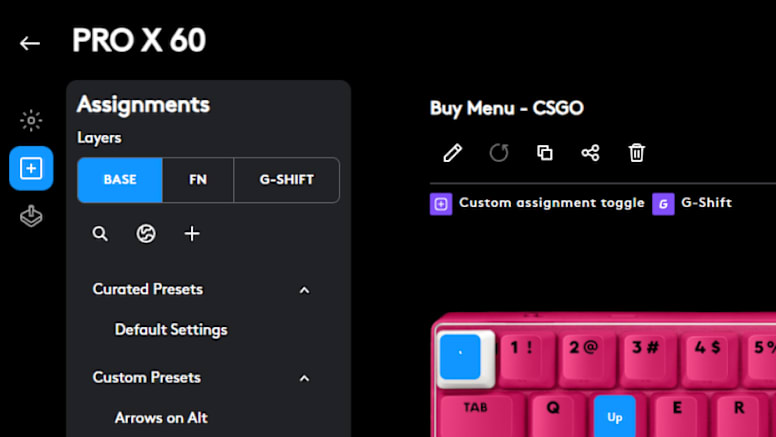Click the search magnifier in Assignments
The height and width of the screenshot is (437, 776).
coord(100,234)
